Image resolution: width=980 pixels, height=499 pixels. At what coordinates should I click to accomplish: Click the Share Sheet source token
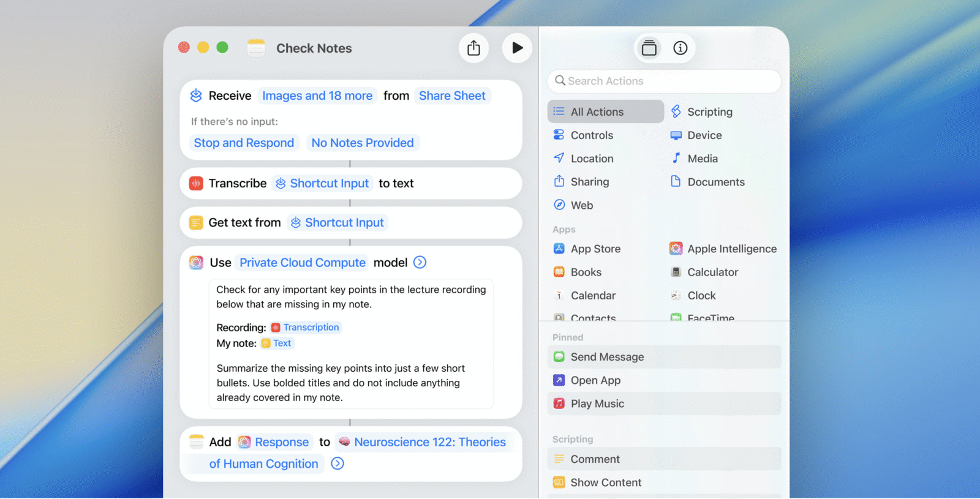click(452, 96)
